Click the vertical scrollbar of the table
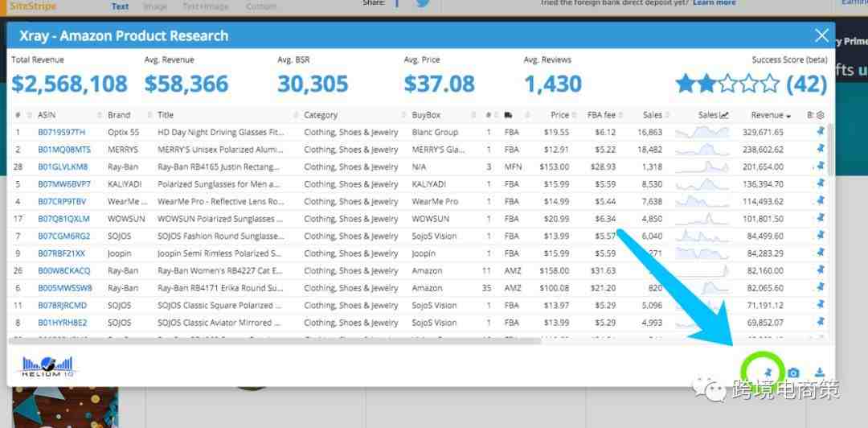The height and width of the screenshot is (428, 868). [829, 150]
